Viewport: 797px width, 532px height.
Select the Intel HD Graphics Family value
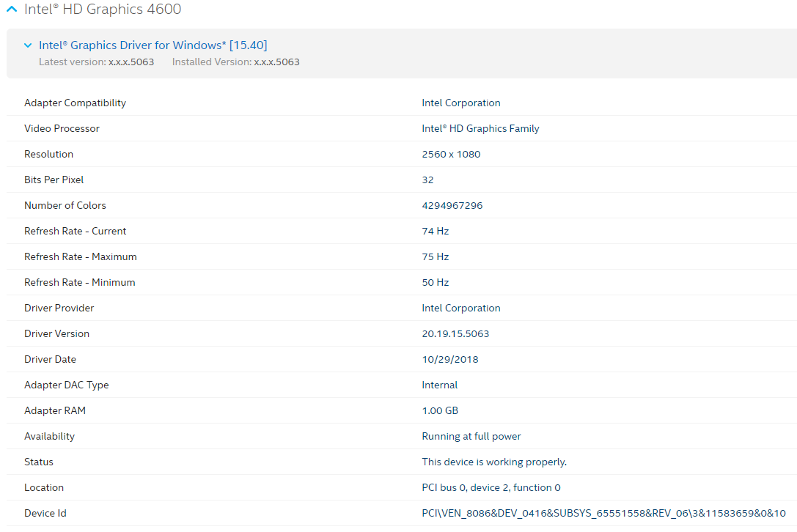(x=480, y=128)
